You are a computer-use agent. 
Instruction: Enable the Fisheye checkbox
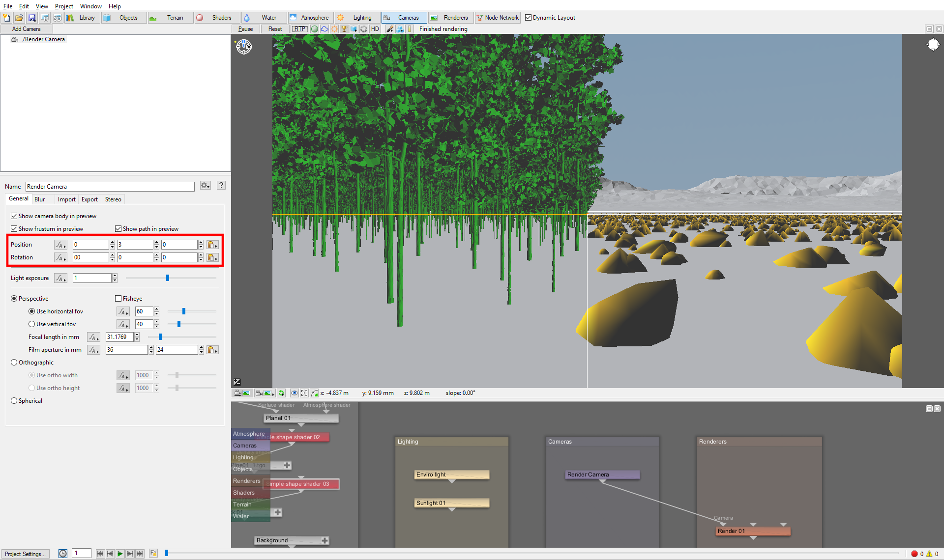tap(118, 299)
